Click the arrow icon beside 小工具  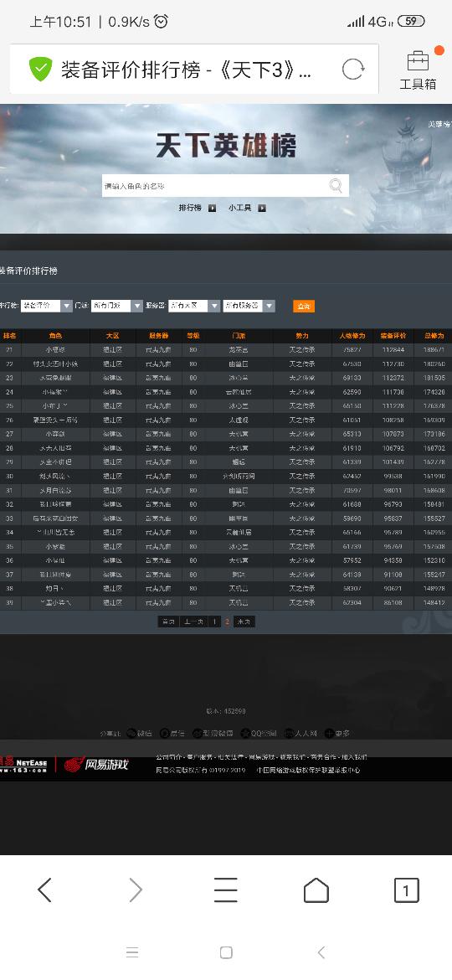[262, 208]
